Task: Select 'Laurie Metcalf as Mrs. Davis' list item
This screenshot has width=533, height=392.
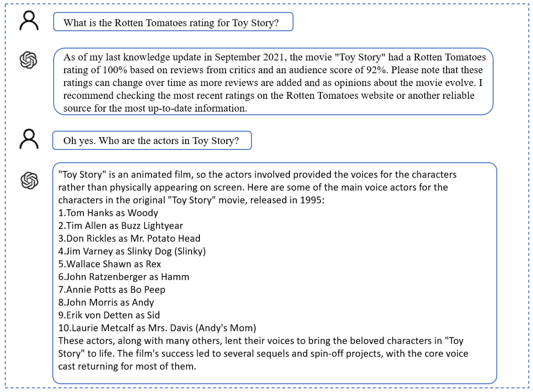Action: (x=157, y=328)
